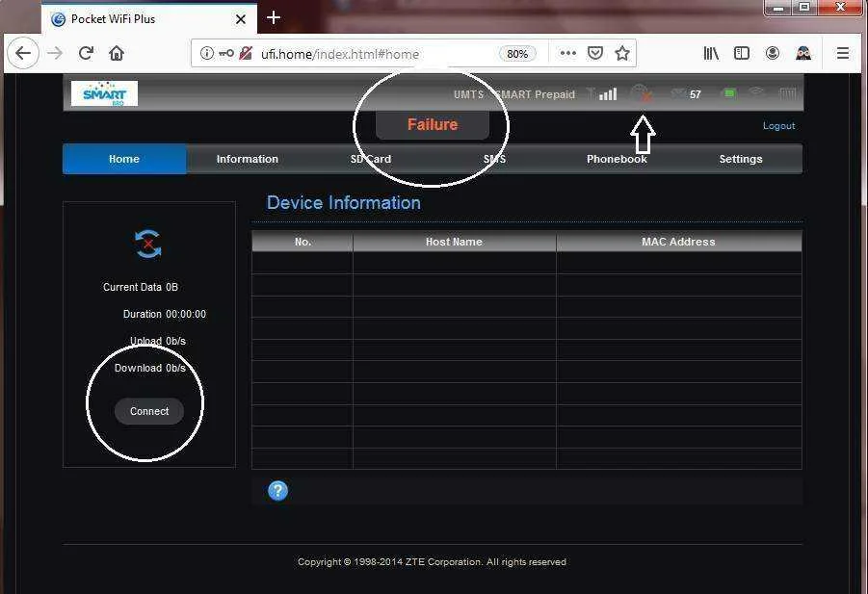The image size is (868, 594).
Task: Click the SMART Bro logo
Action: pos(105,93)
